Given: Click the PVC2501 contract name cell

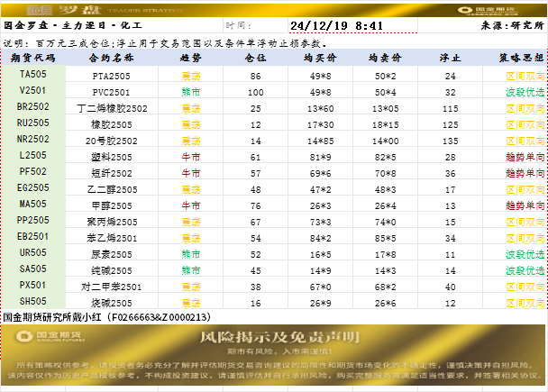Looking at the screenshot, I should pos(112,92).
